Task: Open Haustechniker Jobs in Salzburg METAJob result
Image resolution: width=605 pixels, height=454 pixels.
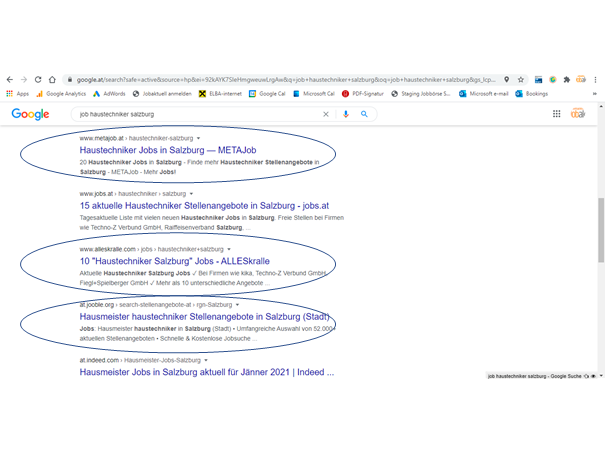Action: point(168,150)
